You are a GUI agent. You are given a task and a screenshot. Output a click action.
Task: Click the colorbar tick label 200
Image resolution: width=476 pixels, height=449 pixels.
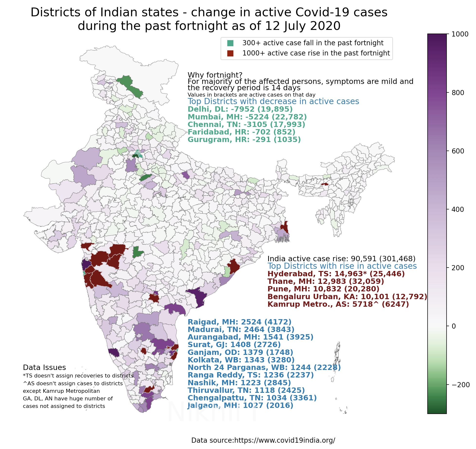tap(458, 268)
